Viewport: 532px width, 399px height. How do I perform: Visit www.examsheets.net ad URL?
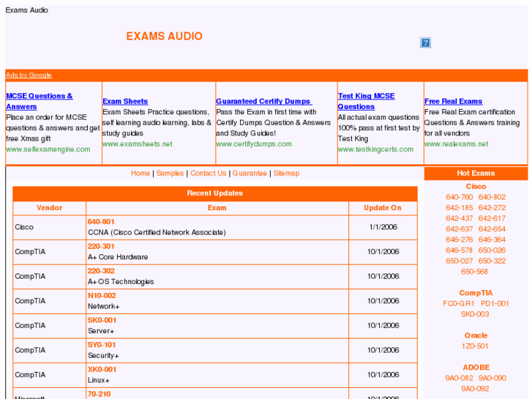(x=138, y=144)
